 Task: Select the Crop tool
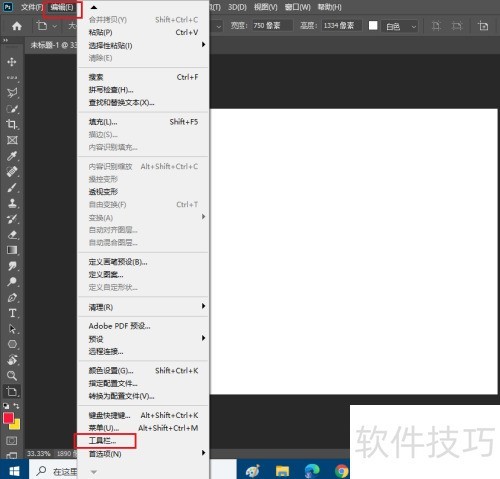[x=12, y=124]
